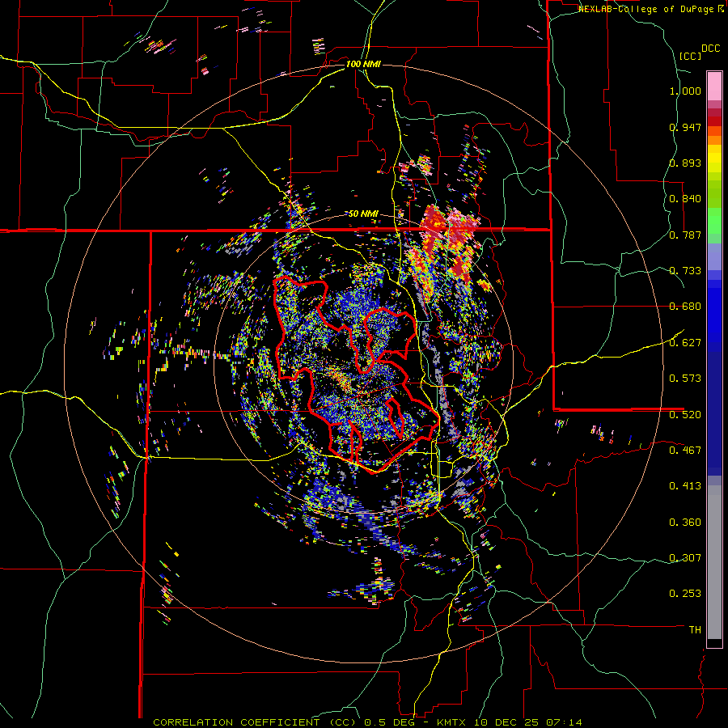
Task: Click the 0.360 legend value
Action: point(685,523)
